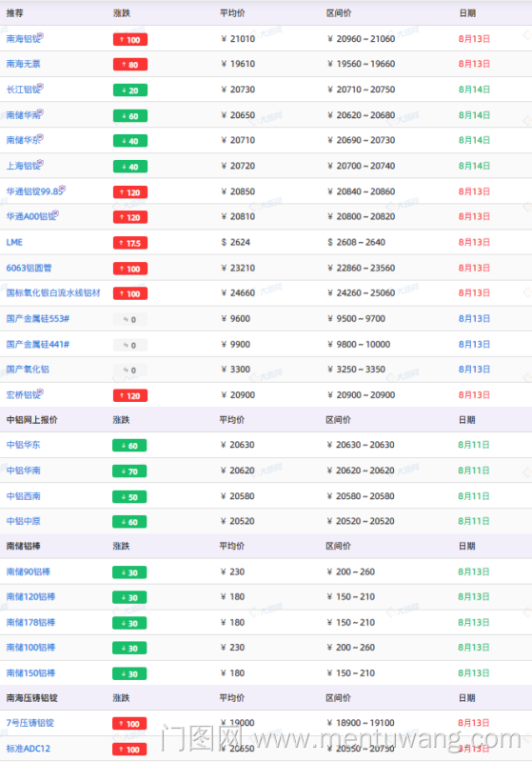Click the red ↑120 badge for 宏桥铝锭
Image resolution: width=532 pixels, height=762 pixels.
[x=130, y=395]
